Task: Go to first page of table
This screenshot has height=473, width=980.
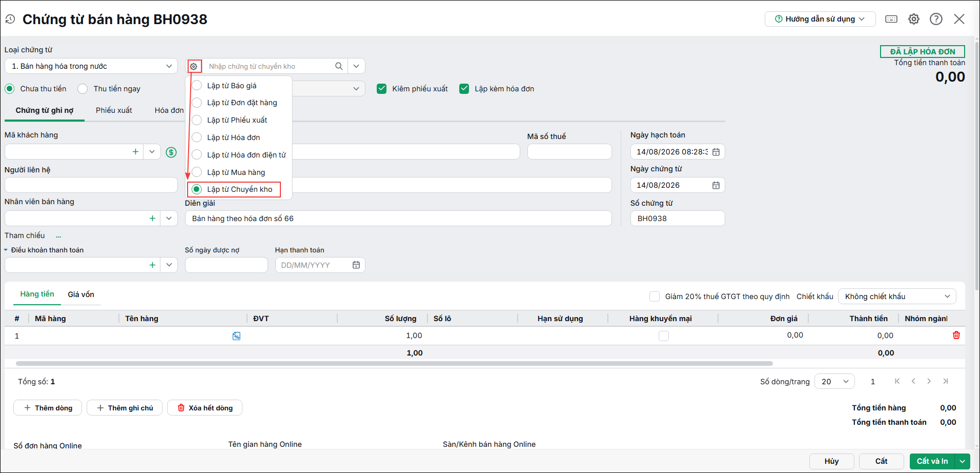Action: 897,381
